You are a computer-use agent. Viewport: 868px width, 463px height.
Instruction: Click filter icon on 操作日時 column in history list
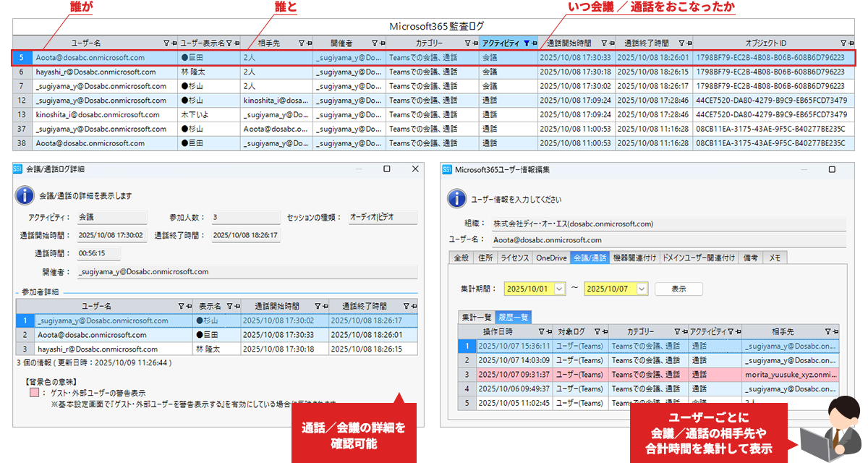pyautogui.click(x=539, y=331)
